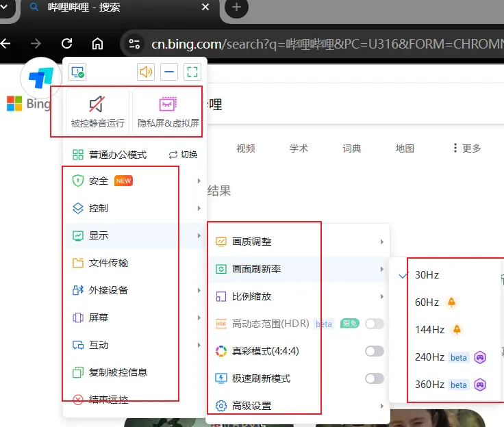Image resolution: width=504 pixels, height=427 pixels.
Task: Click the 屏幕 screen icon
Action: (x=78, y=318)
